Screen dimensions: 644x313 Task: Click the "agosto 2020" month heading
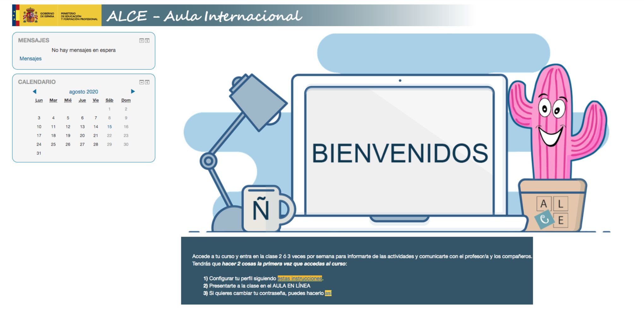click(x=84, y=91)
